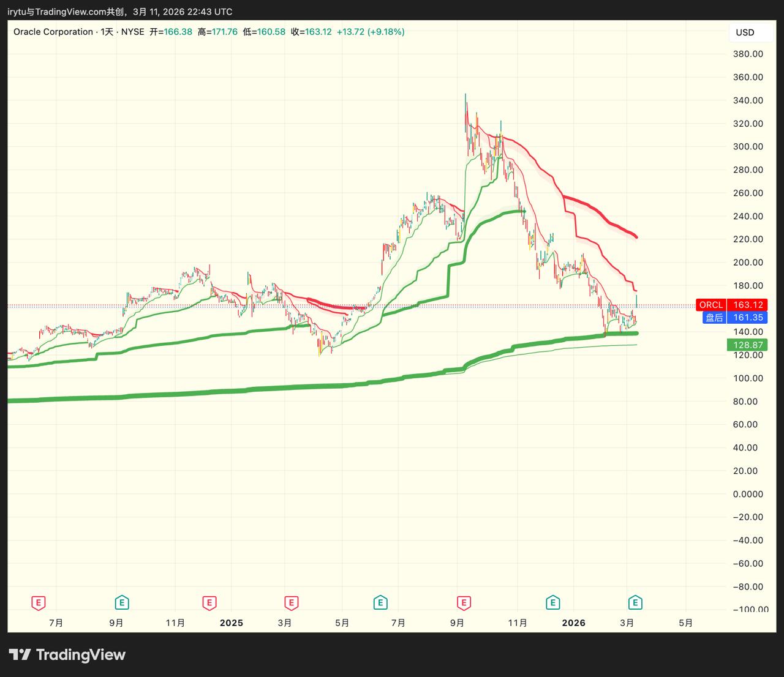Image resolution: width=784 pixels, height=677 pixels.
Task: Select green earnings marker just before 2026 label
Action: [553, 603]
